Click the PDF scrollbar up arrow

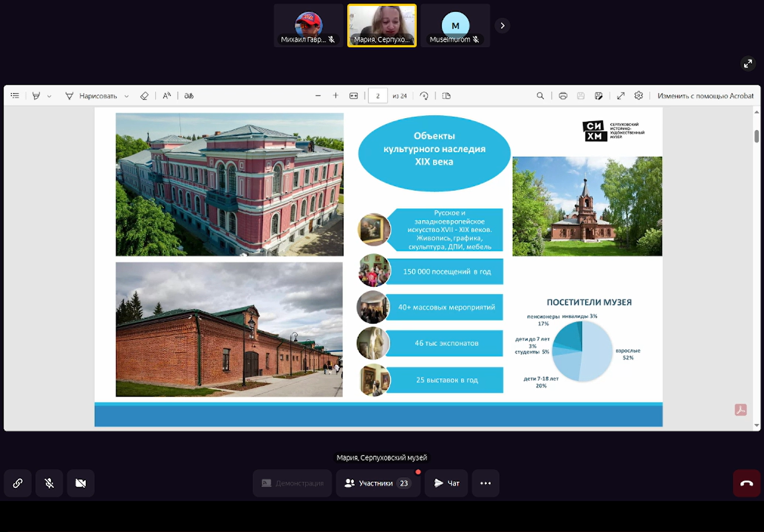757,112
